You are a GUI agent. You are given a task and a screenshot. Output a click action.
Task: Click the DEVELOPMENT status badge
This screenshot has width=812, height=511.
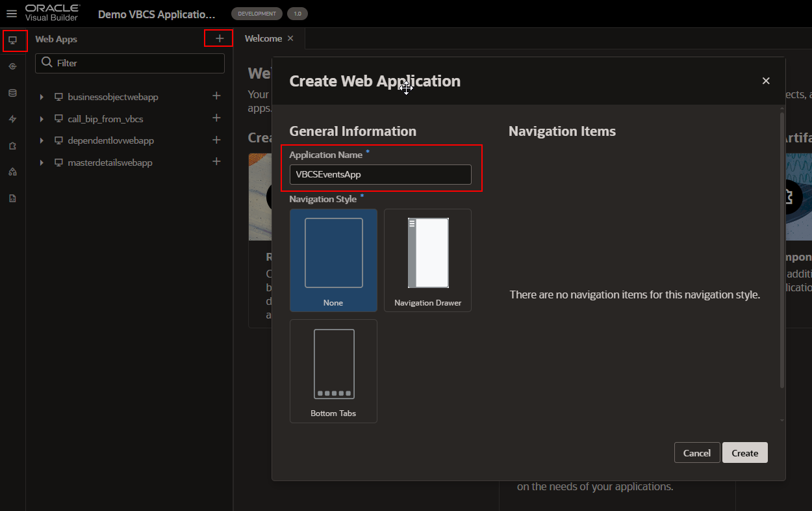pyautogui.click(x=257, y=14)
